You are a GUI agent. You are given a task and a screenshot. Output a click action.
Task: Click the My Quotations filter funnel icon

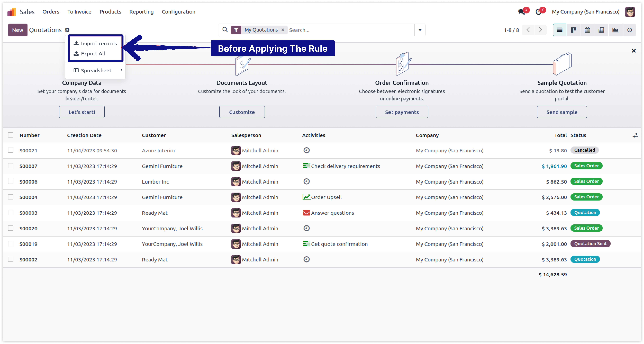236,30
